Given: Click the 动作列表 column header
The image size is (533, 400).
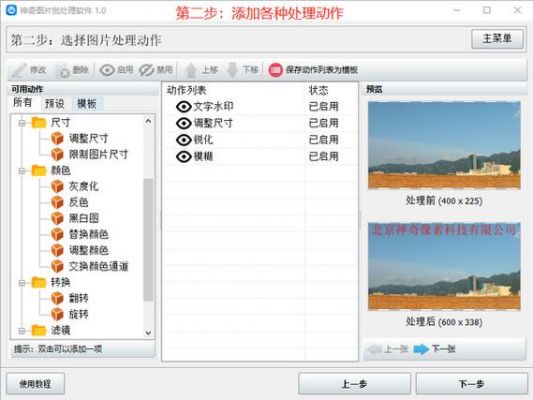Looking at the screenshot, I should [x=186, y=90].
